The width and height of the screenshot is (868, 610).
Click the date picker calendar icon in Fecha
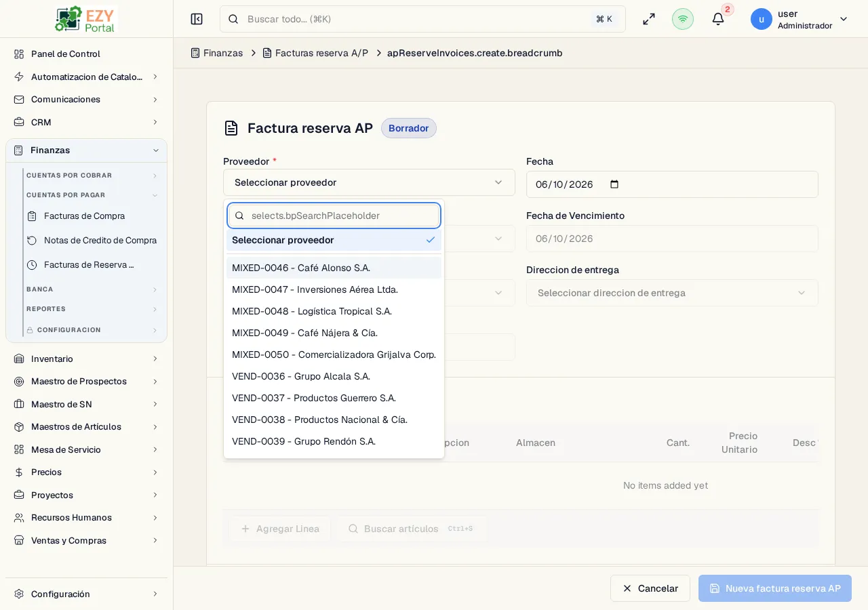614,184
